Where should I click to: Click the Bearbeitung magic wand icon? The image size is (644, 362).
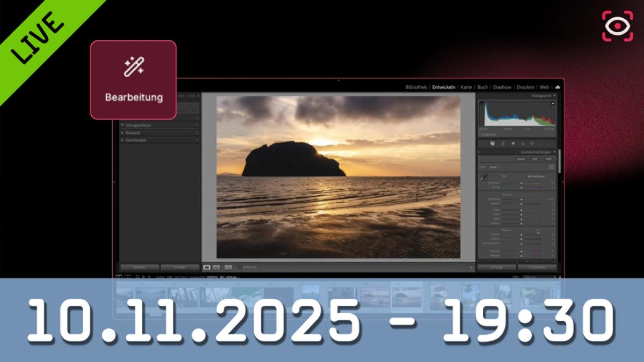[x=133, y=68]
